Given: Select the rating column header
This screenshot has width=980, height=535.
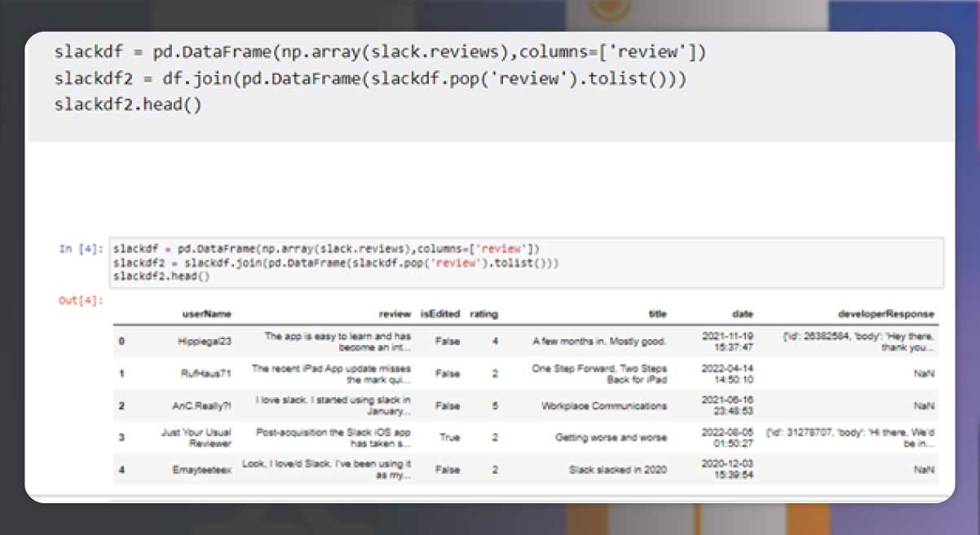Looking at the screenshot, I should pyautogui.click(x=483, y=314).
